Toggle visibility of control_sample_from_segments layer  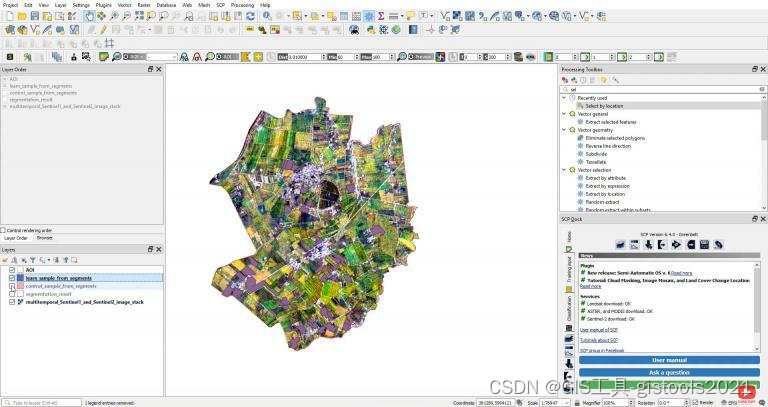click(12, 286)
